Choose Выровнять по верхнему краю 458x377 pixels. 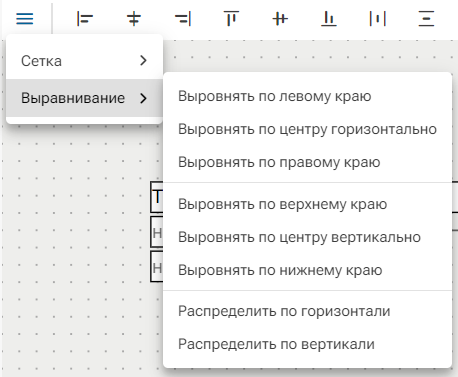[307, 204]
